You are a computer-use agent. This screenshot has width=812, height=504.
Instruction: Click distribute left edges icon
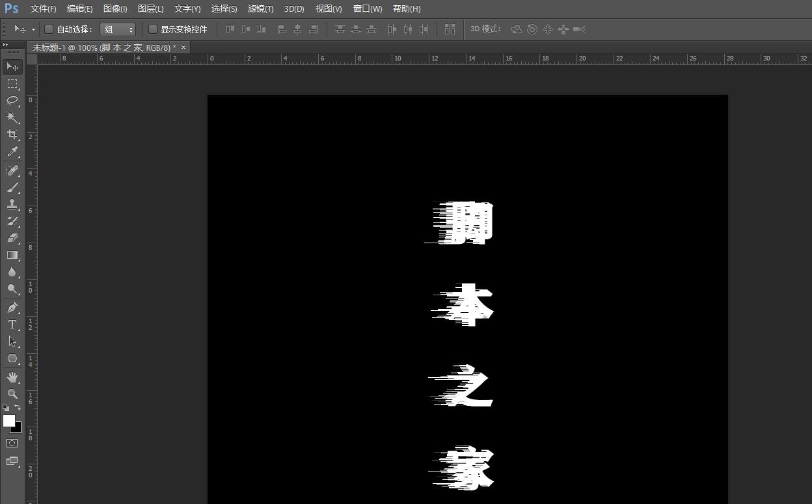[x=392, y=29]
